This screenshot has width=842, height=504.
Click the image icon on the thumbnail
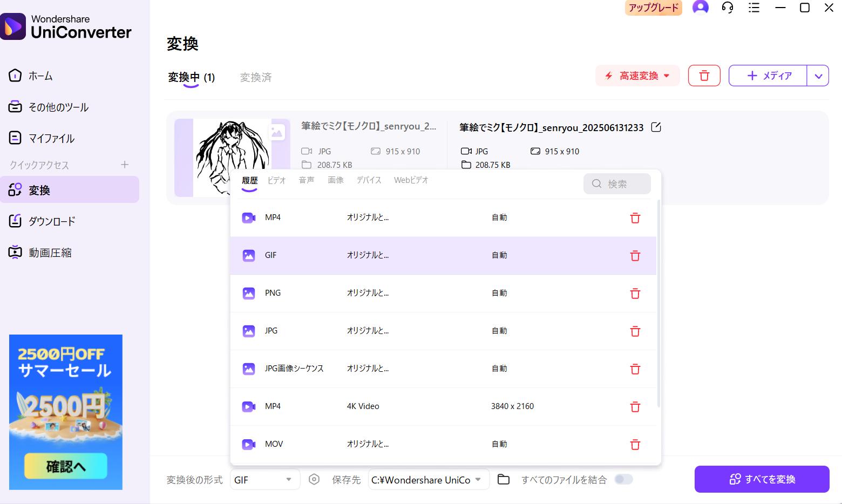click(x=277, y=131)
